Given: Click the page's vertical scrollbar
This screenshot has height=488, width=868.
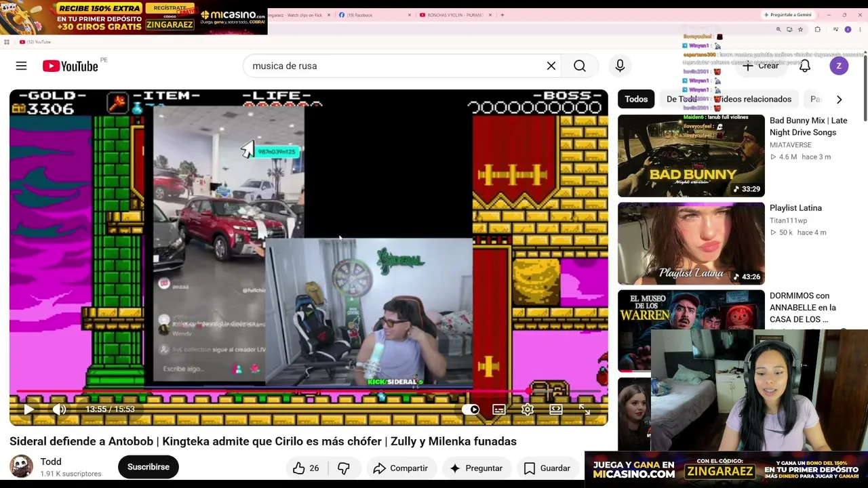Looking at the screenshot, I should tap(865, 88).
